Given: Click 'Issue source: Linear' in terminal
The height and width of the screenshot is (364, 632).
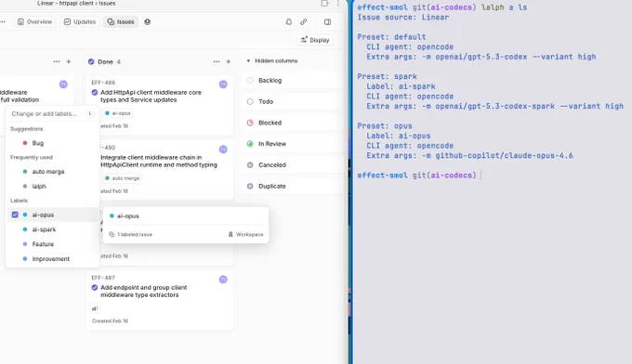Looking at the screenshot, I should click(x=402, y=18).
